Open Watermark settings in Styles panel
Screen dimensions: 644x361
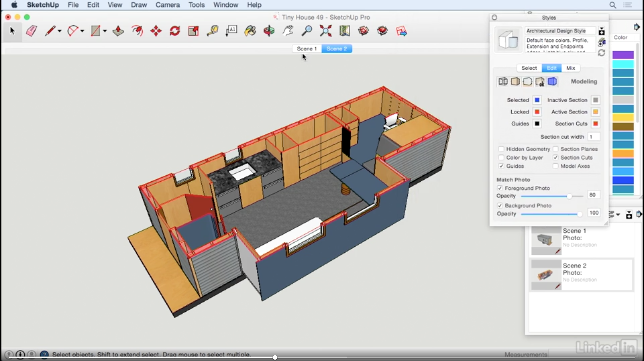[x=540, y=82]
